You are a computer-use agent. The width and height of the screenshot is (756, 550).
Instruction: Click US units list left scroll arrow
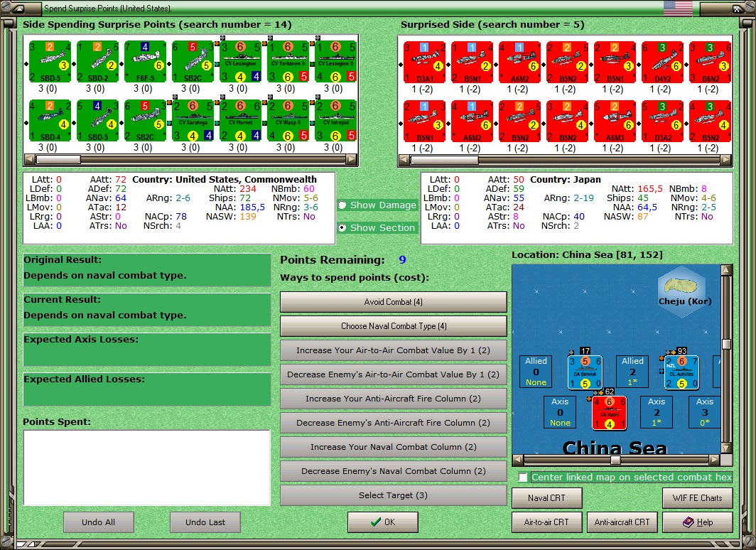point(29,159)
